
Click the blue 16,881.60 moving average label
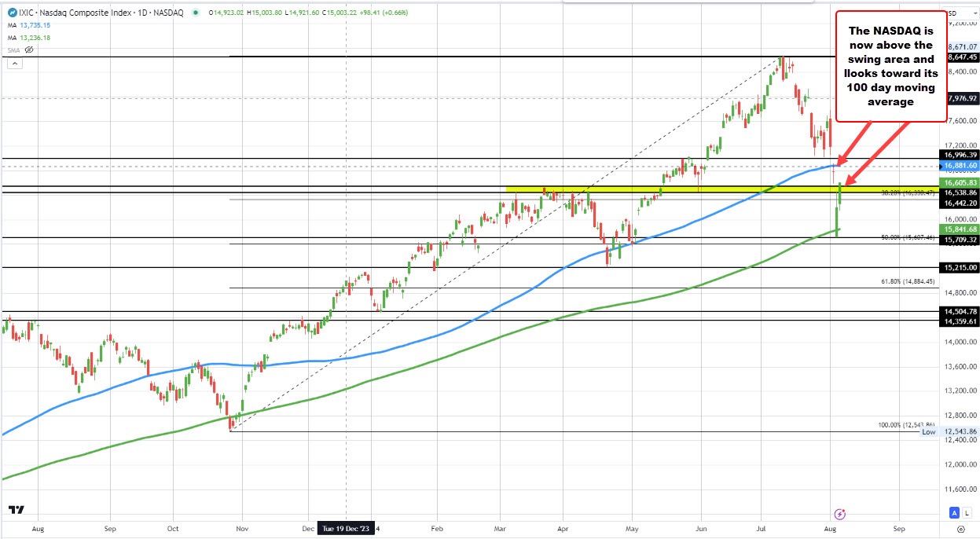click(960, 166)
